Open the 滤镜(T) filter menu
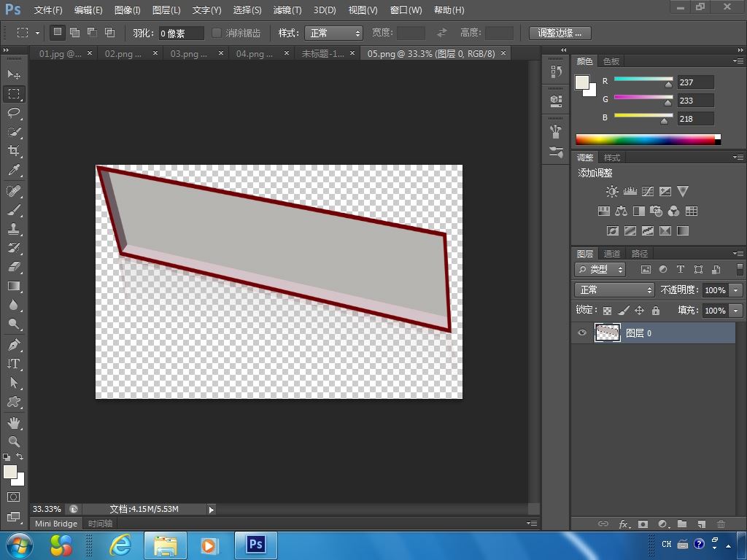 pos(287,10)
